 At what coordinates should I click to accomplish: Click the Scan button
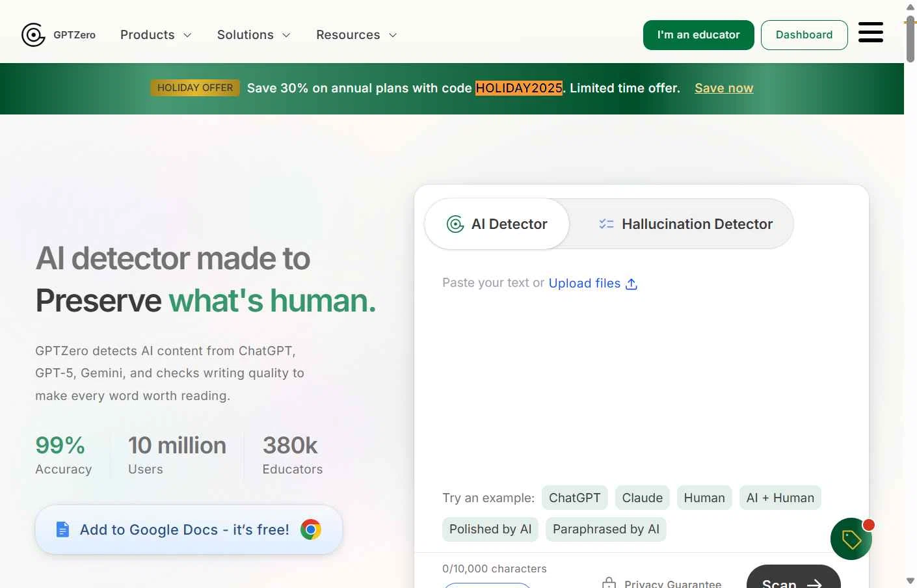pyautogui.click(x=793, y=578)
